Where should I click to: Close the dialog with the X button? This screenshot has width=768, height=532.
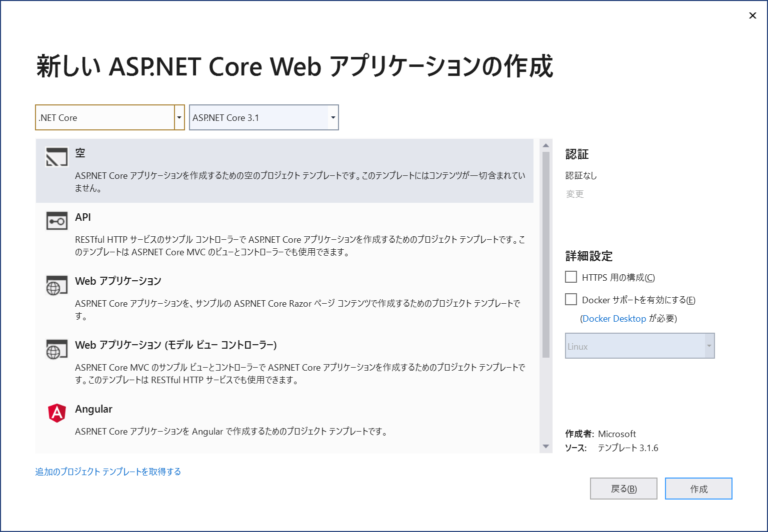(752, 15)
